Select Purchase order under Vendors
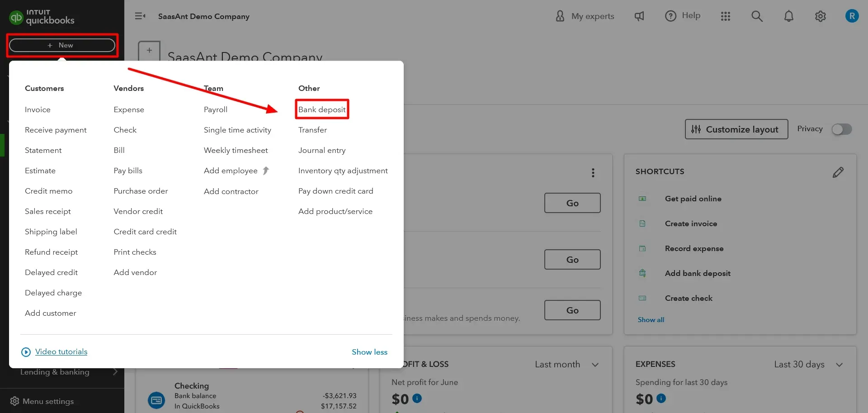 [x=141, y=191]
